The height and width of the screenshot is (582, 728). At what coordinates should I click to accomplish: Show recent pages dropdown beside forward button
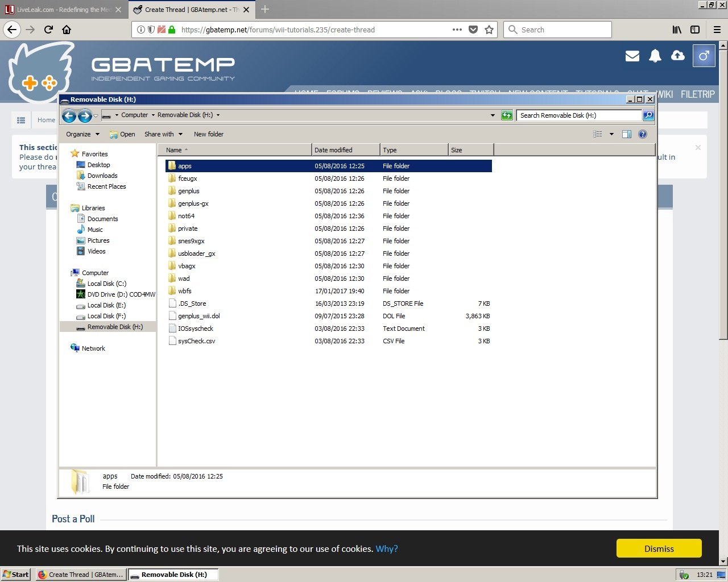pos(96,116)
